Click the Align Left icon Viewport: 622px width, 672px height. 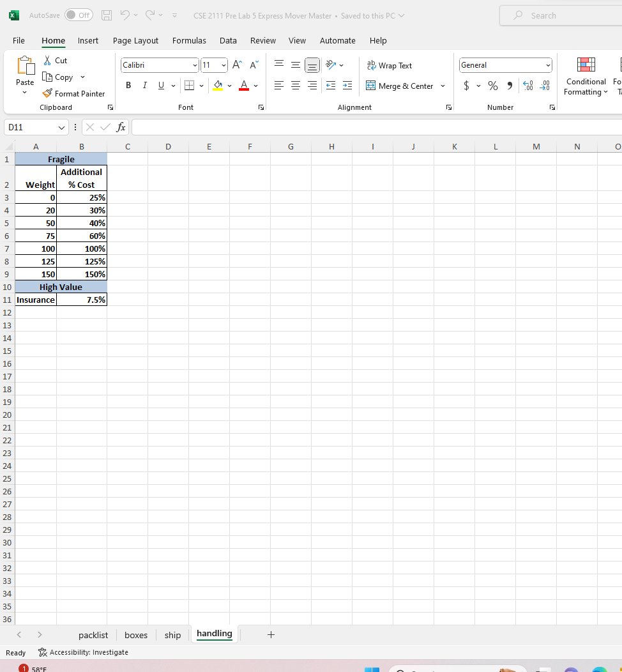pyautogui.click(x=279, y=86)
